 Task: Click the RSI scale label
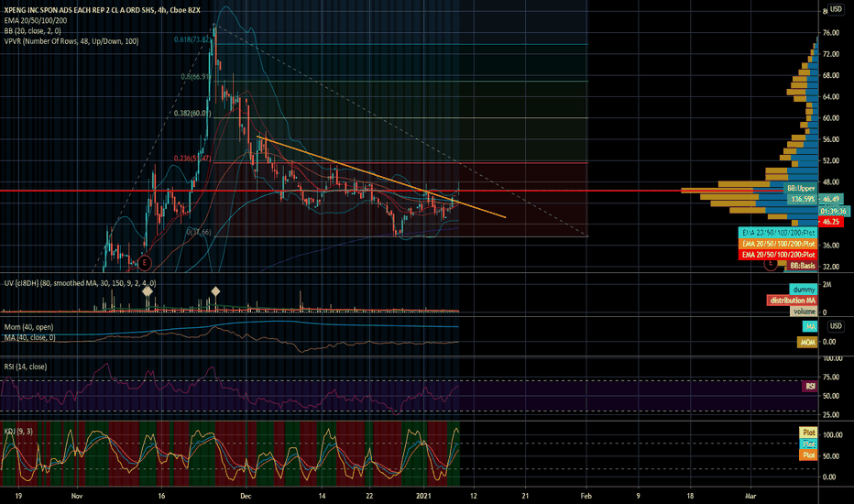(810, 387)
